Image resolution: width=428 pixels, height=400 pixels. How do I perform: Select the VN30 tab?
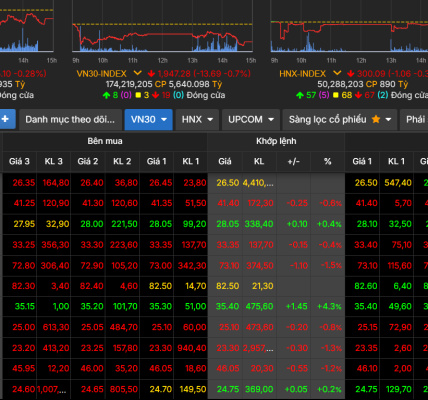click(149, 119)
